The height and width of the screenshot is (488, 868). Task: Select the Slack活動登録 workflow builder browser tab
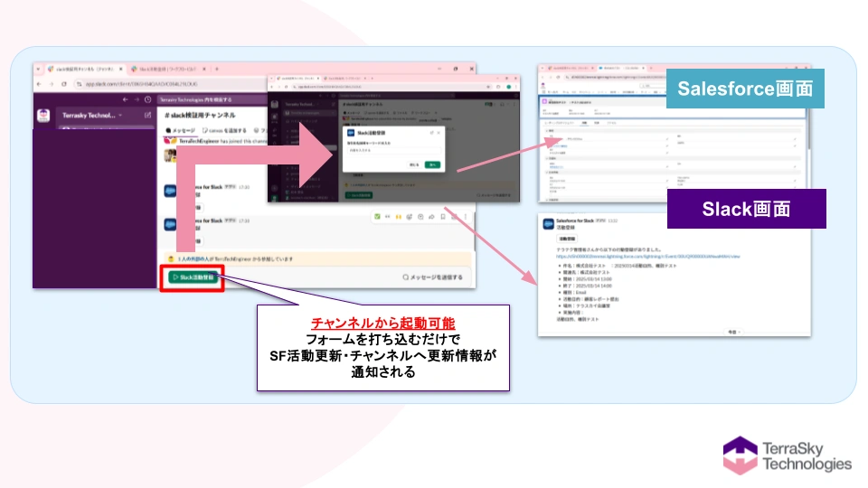[x=169, y=70]
